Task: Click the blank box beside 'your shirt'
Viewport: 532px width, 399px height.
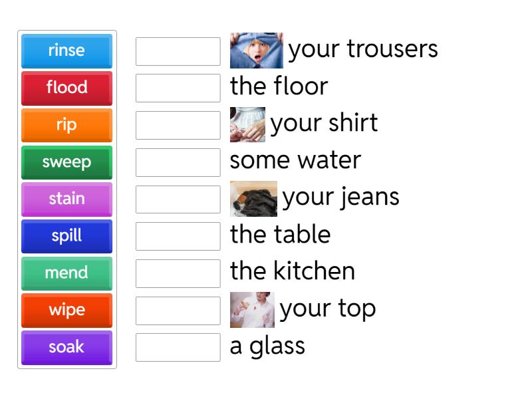Action: 178,125
